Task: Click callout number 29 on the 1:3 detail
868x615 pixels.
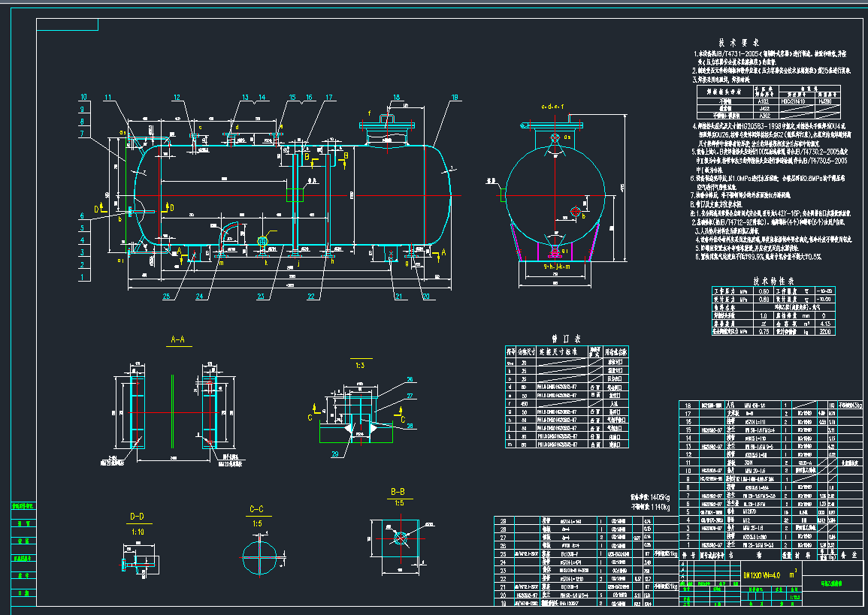Action: (335, 454)
